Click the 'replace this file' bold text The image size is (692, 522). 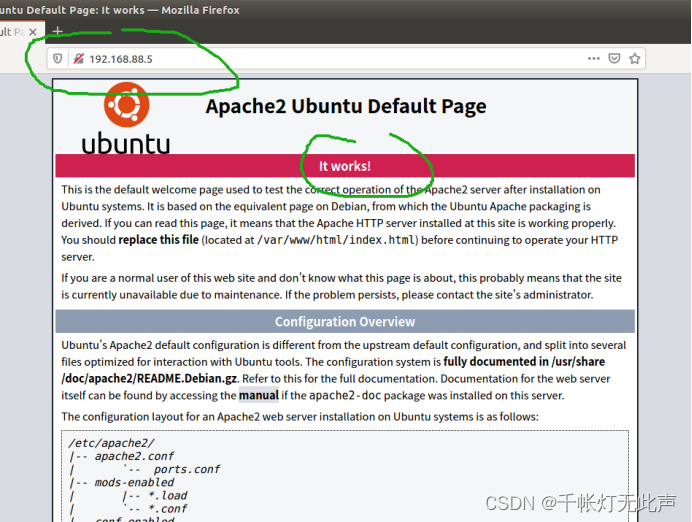(x=158, y=240)
